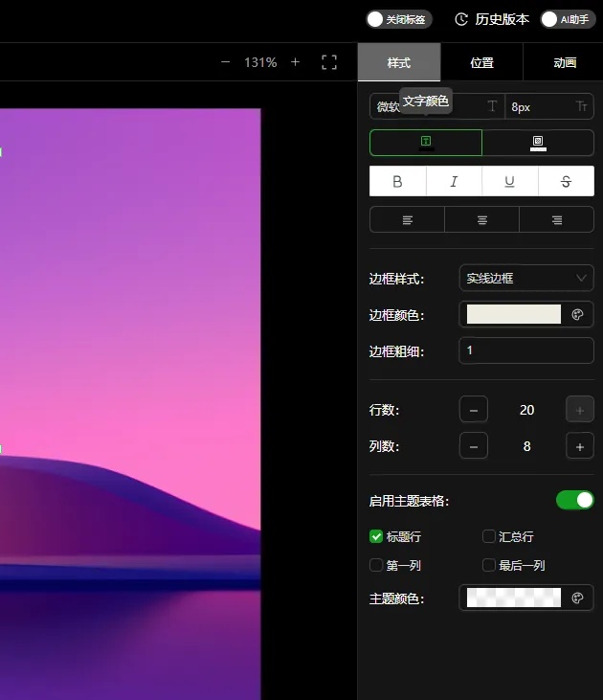Switch to the 动画 tab
Viewport: 603px width, 700px height.
coord(565,62)
